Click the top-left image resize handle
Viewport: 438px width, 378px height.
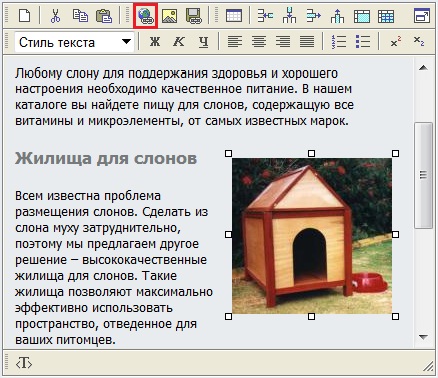(229, 153)
